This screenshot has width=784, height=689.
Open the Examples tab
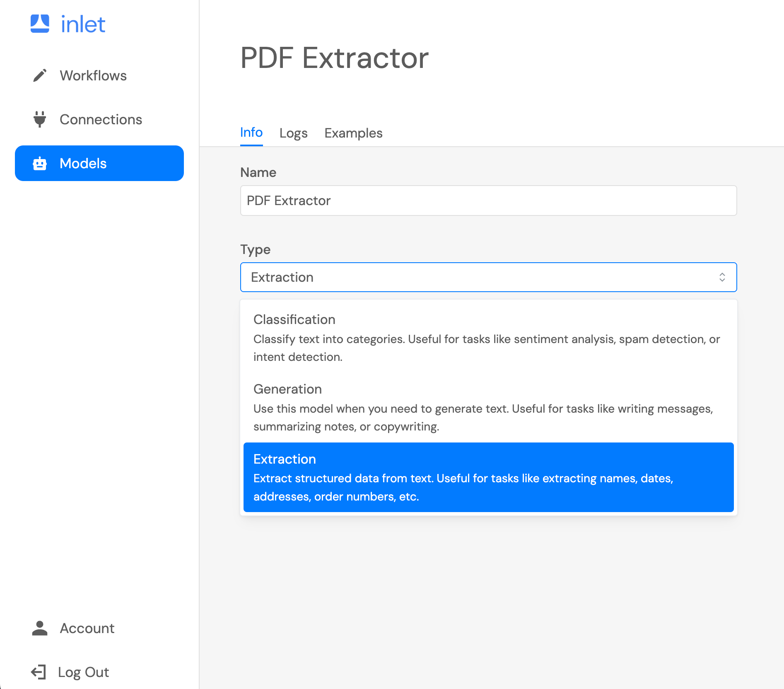click(x=353, y=133)
